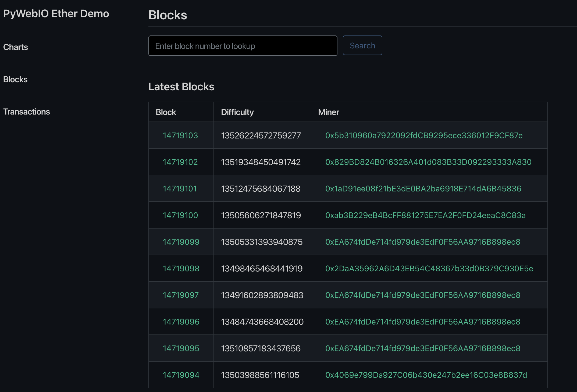This screenshot has height=392, width=577.
Task: Open the Charts section in sidebar
Action: click(x=16, y=47)
